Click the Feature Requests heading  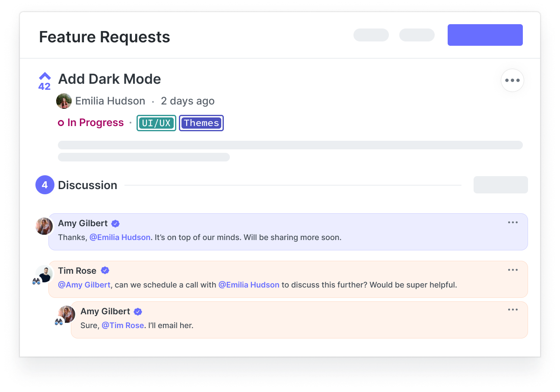coord(105,37)
